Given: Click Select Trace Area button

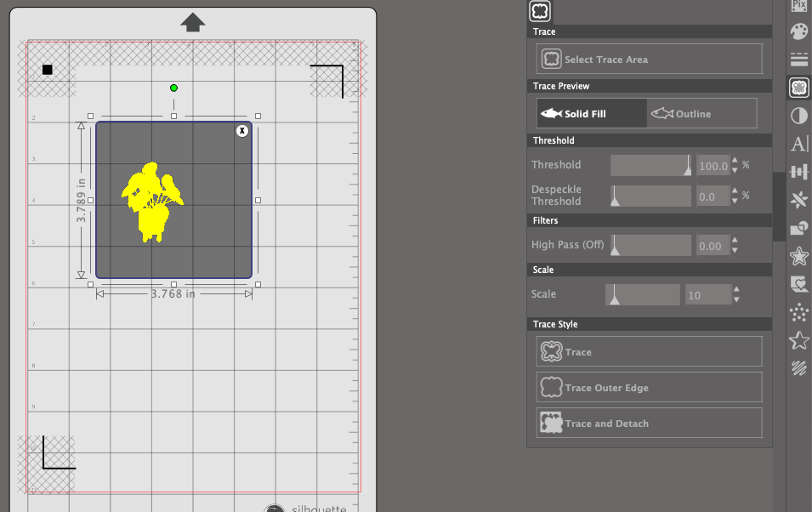Looking at the screenshot, I should (650, 59).
